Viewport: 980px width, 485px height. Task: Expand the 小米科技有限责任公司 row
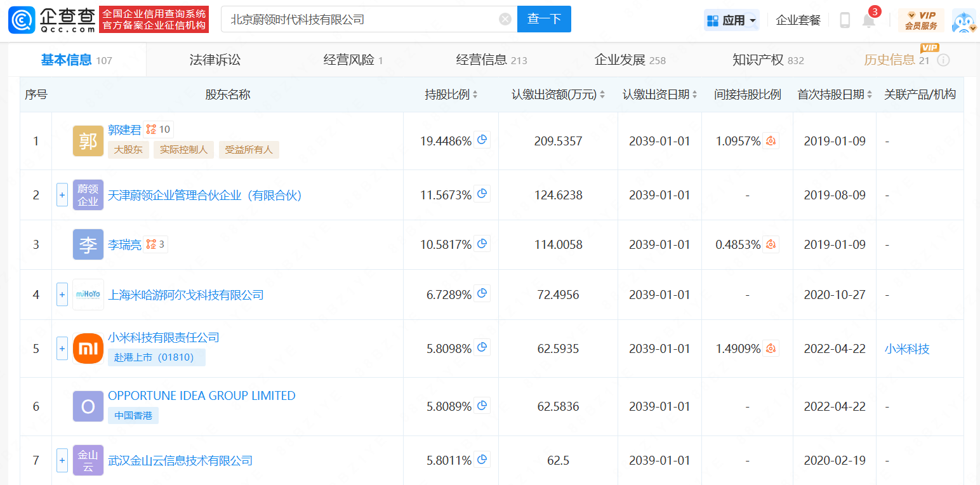(62, 349)
